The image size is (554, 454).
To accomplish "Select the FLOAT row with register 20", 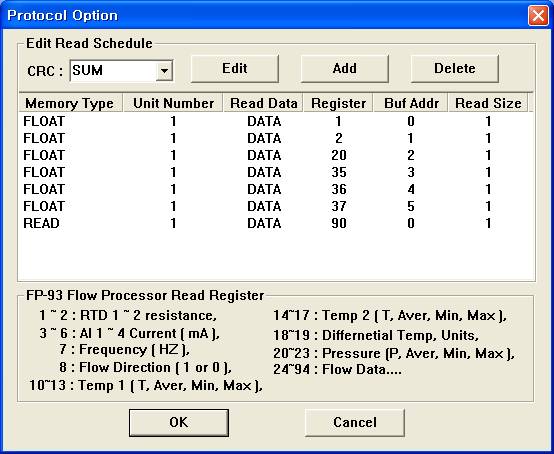I will point(276,155).
